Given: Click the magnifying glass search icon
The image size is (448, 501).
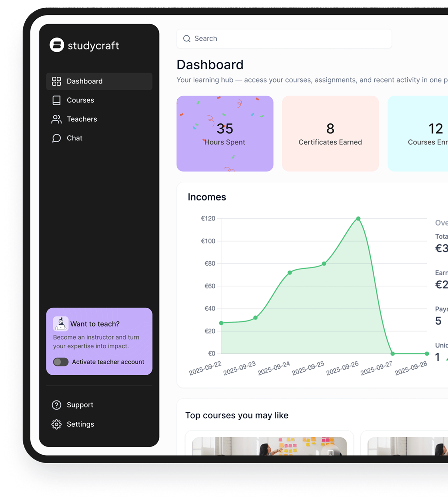Looking at the screenshot, I should pyautogui.click(x=187, y=39).
